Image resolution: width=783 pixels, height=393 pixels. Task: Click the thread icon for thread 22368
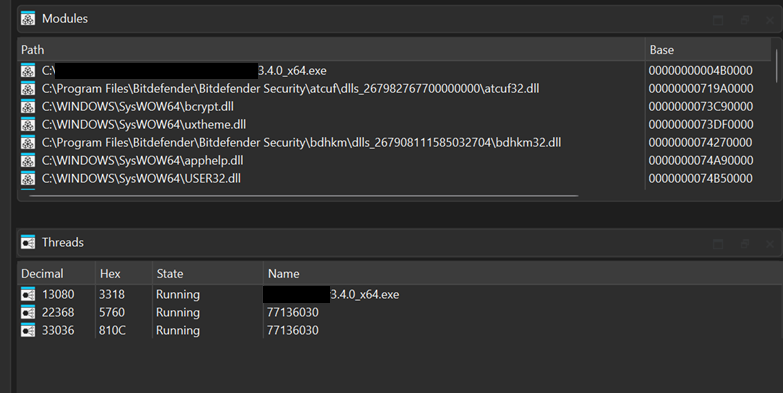click(28, 312)
